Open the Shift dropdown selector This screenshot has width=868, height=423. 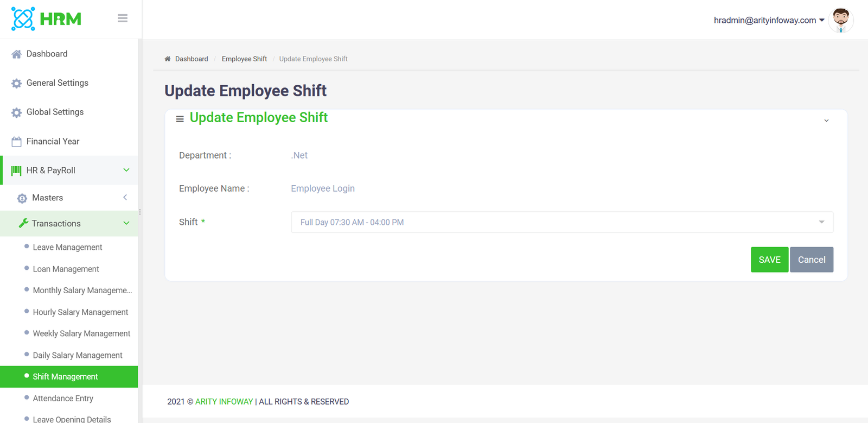click(x=561, y=222)
